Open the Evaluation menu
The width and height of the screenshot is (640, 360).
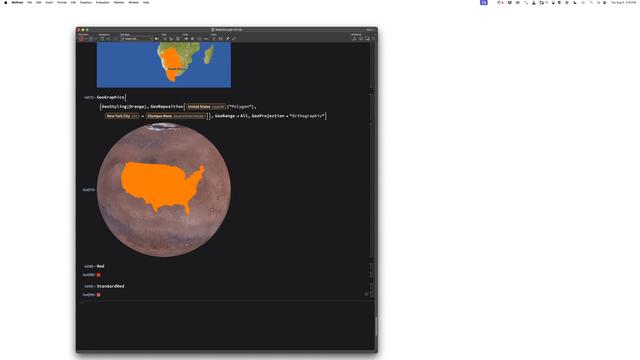pyautogui.click(x=102, y=2)
